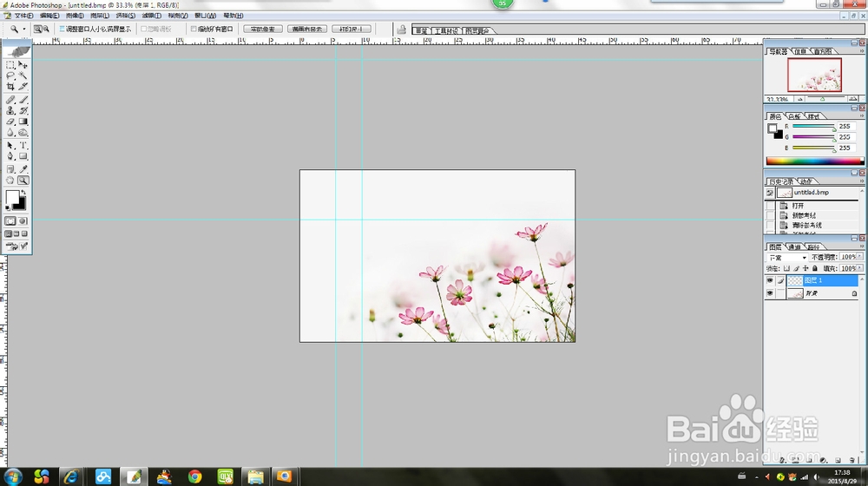
Task: Switch to Full Screen mode
Action: 25,234
